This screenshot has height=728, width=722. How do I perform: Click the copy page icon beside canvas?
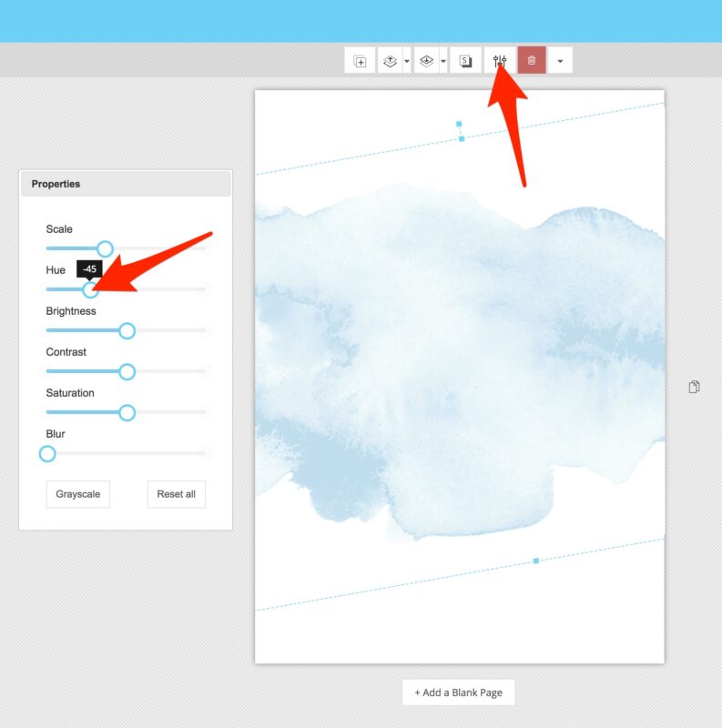tap(695, 387)
